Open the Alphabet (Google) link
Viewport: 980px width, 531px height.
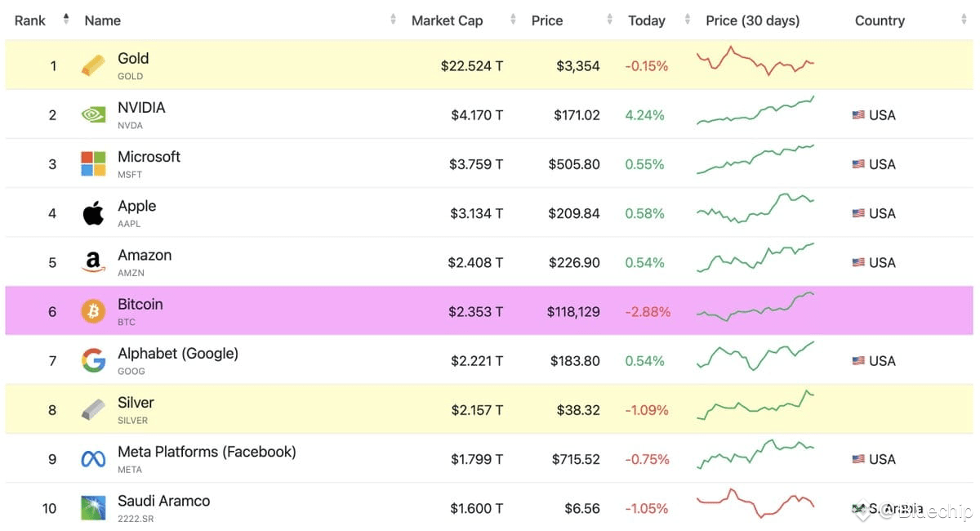tap(178, 353)
